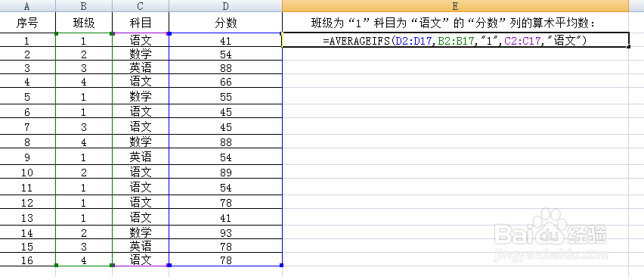The image size is (644, 277).
Task: Select 班级 cell in row 序号 8
Action: tap(84, 142)
